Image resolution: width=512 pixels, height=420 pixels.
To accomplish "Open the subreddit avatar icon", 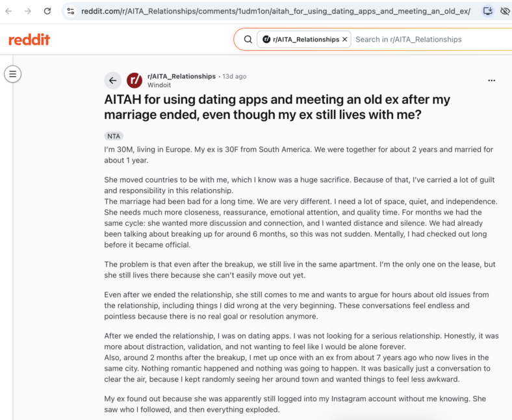I will click(134, 81).
